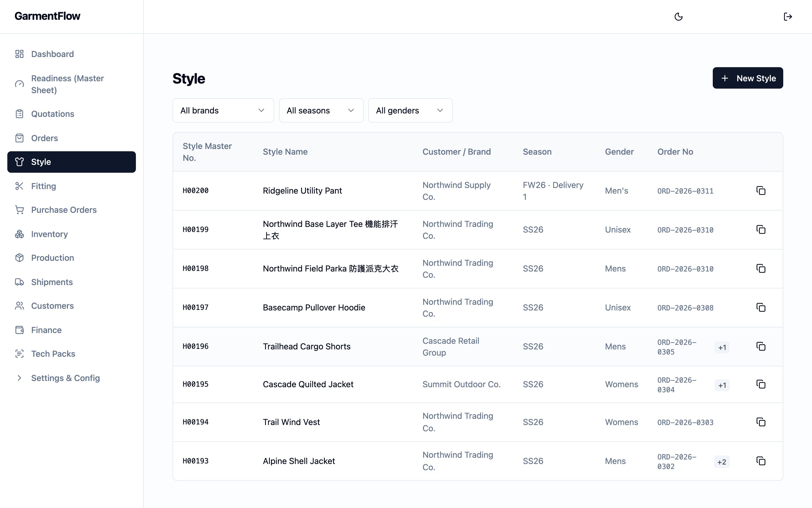Copy the Northwind Field Parka row

click(761, 268)
